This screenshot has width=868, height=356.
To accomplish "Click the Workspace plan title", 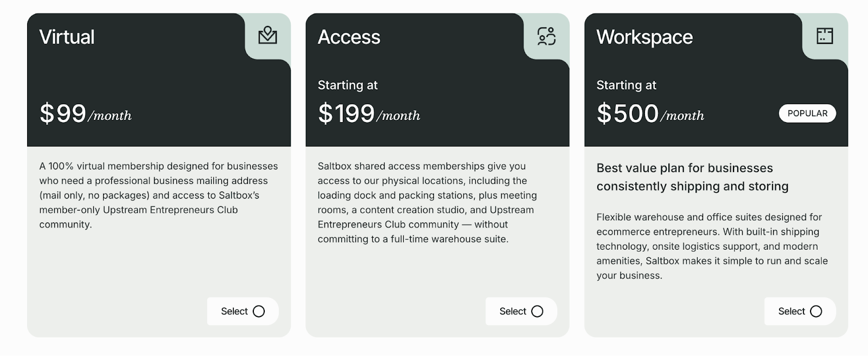I will click(644, 37).
